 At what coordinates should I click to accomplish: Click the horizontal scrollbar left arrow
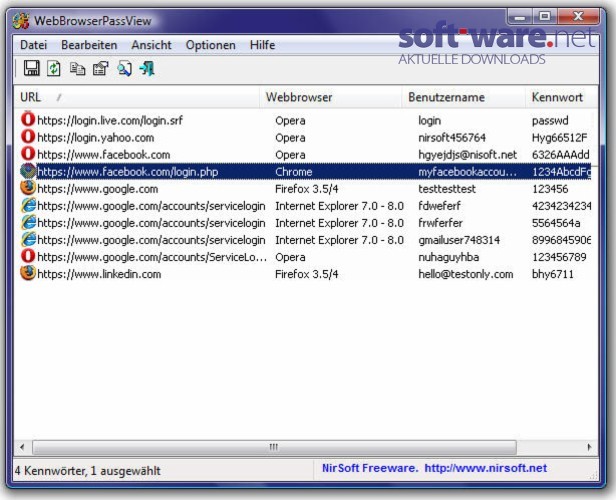tap(22, 447)
